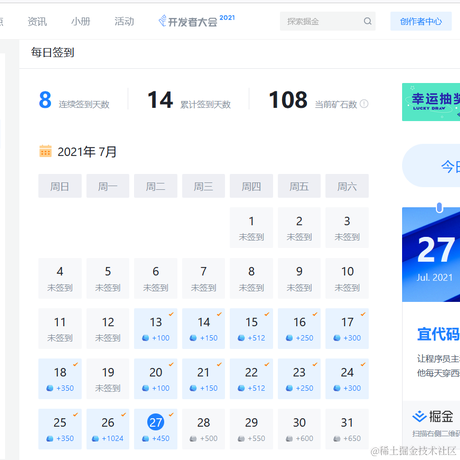Click the 周日 weekday header
Image resolution: width=460 pixels, height=460 pixels.
(60, 186)
